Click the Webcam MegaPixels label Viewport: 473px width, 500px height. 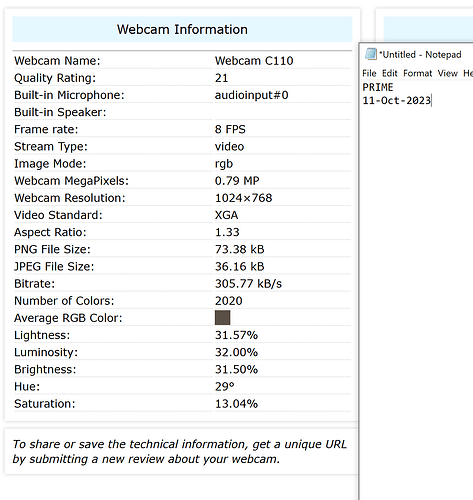click(71, 181)
